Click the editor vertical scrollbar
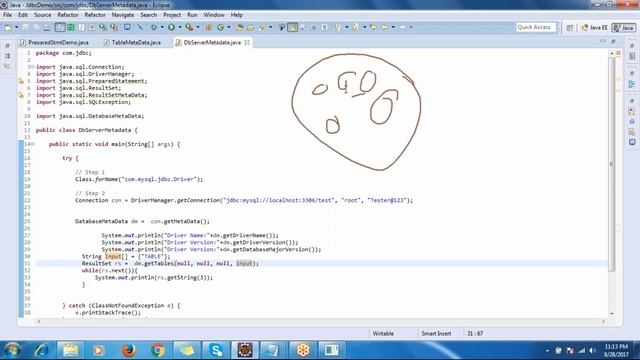The height and width of the screenshot is (360, 640). pyautogui.click(x=611, y=163)
